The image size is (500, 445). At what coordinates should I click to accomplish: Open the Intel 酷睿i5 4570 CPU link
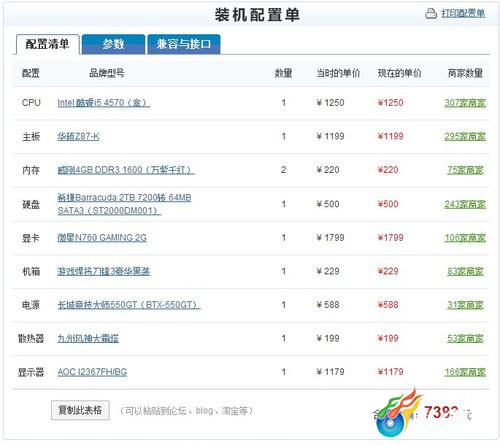[104, 103]
